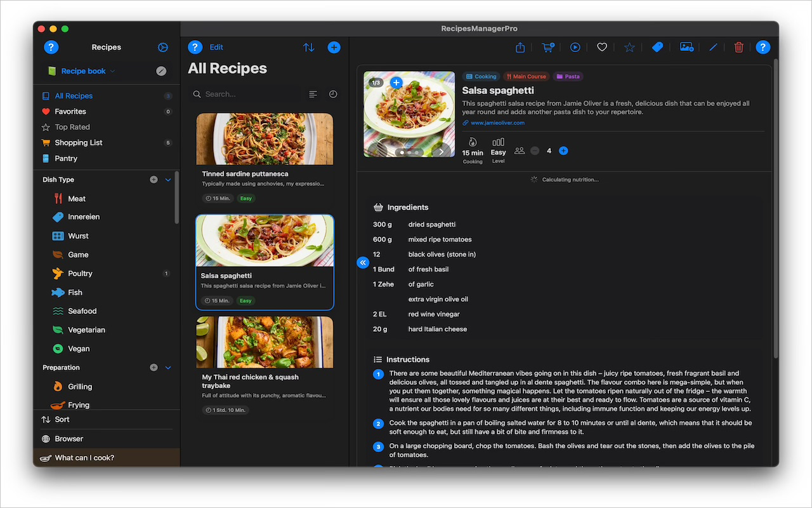Open the Shopping List
Screen dimensions: 812x508
point(107,143)
